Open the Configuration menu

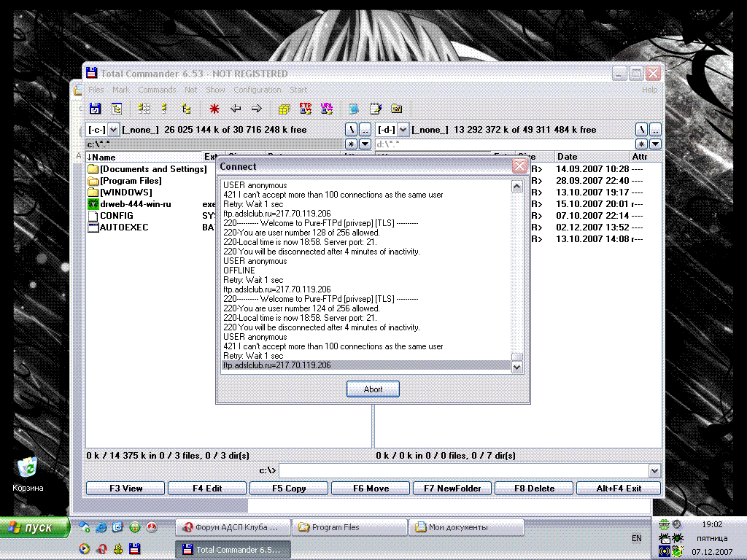[258, 90]
